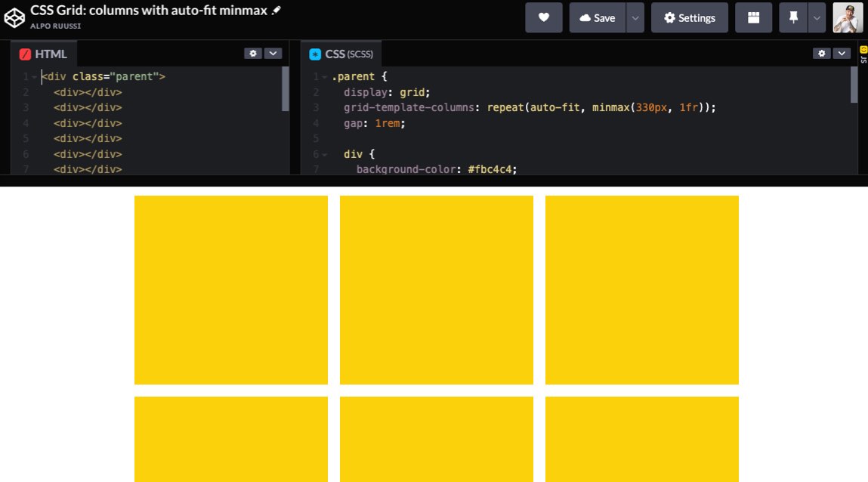Open the HTML editor chevron menu
This screenshot has width=868, height=482.
point(273,54)
